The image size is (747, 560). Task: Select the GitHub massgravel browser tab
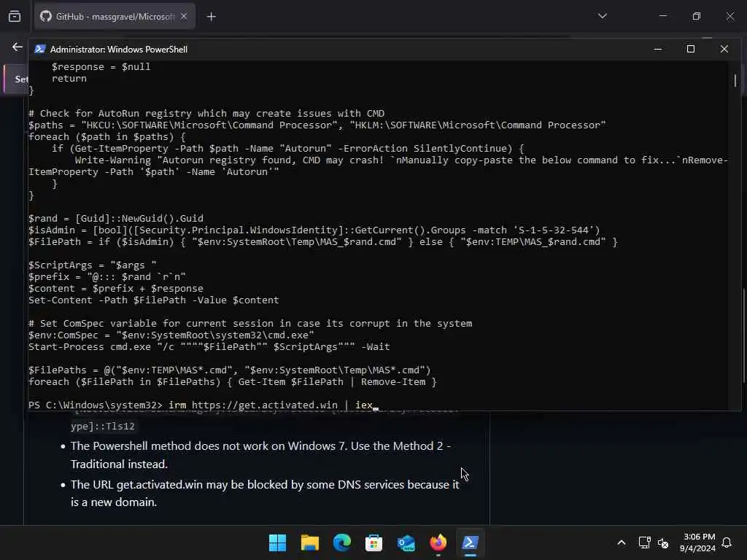click(x=115, y=17)
